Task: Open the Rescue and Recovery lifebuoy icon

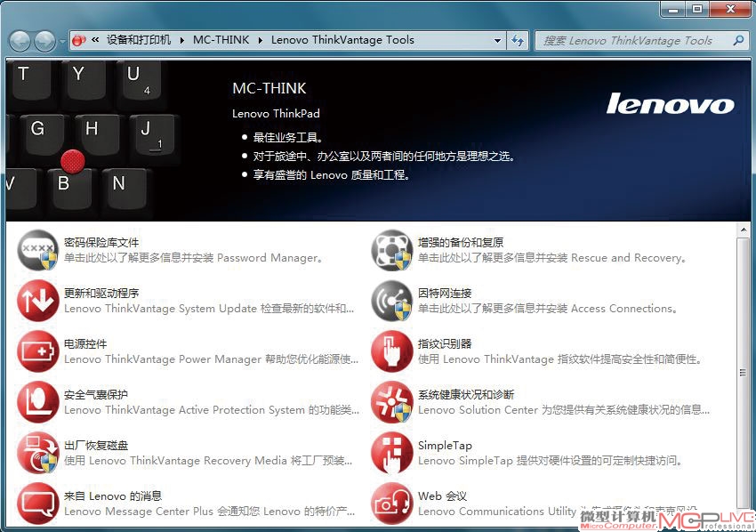Action: click(x=392, y=250)
